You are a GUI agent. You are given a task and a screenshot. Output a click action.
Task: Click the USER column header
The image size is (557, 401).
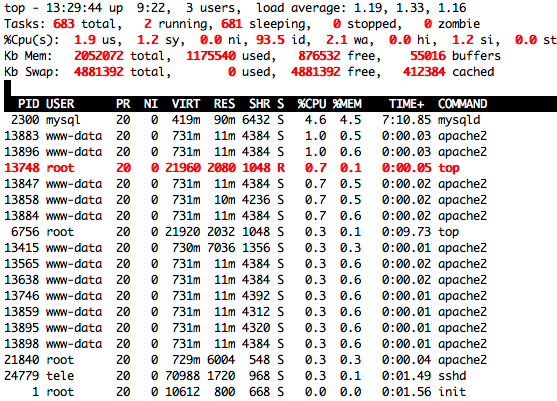tap(60, 104)
